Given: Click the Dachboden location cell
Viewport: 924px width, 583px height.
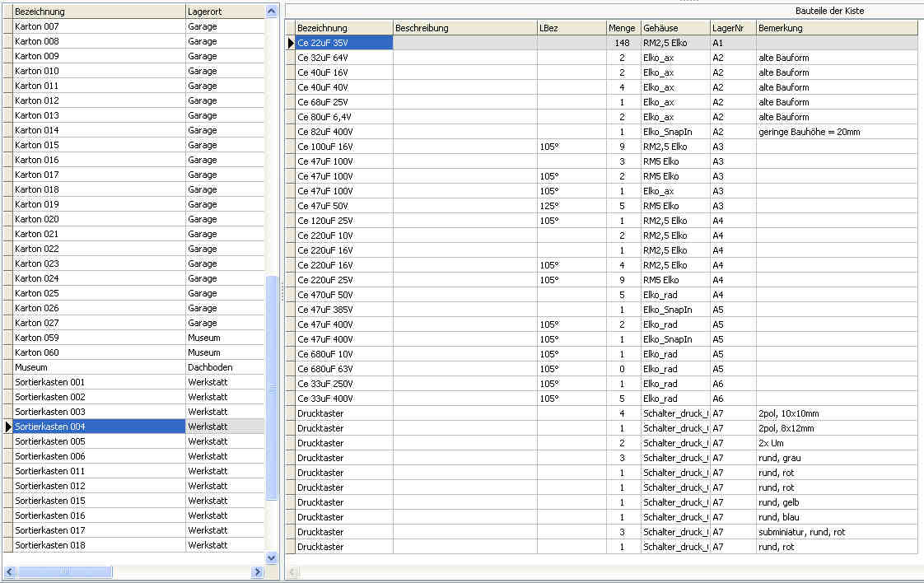Looking at the screenshot, I should point(225,367).
